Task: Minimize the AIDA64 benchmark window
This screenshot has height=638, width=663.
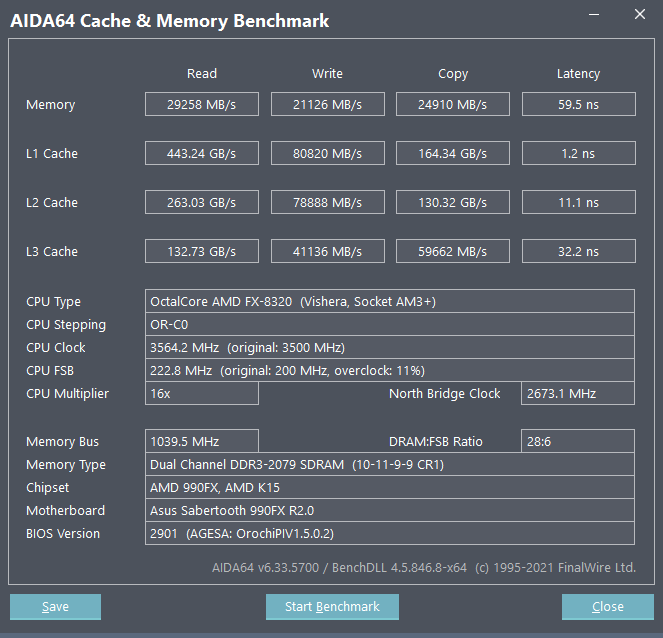Action: tap(594, 14)
